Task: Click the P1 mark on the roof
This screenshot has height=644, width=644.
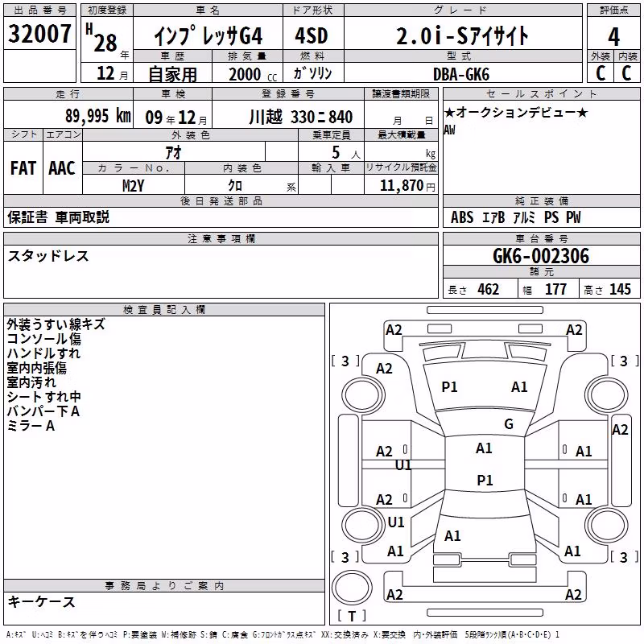Action: 485,480
